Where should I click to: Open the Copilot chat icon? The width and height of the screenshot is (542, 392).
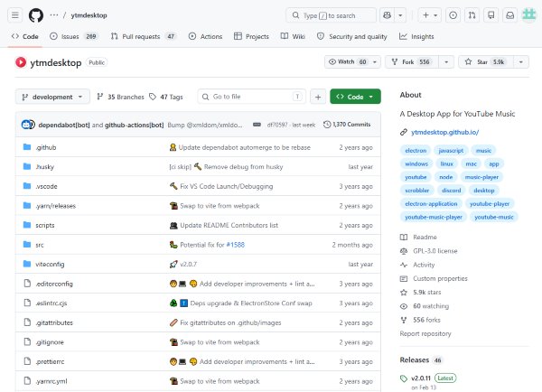click(x=388, y=15)
